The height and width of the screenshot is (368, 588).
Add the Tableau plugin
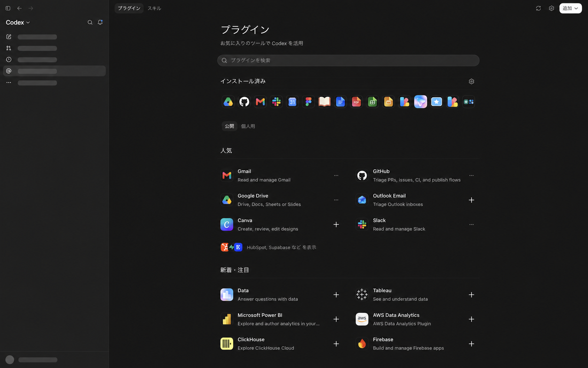[471, 295]
